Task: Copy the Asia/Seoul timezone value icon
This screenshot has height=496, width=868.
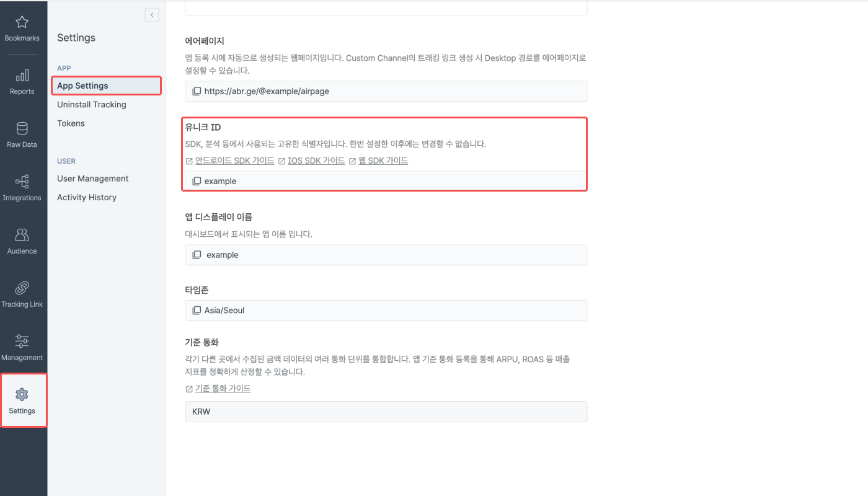Action: [x=197, y=310]
